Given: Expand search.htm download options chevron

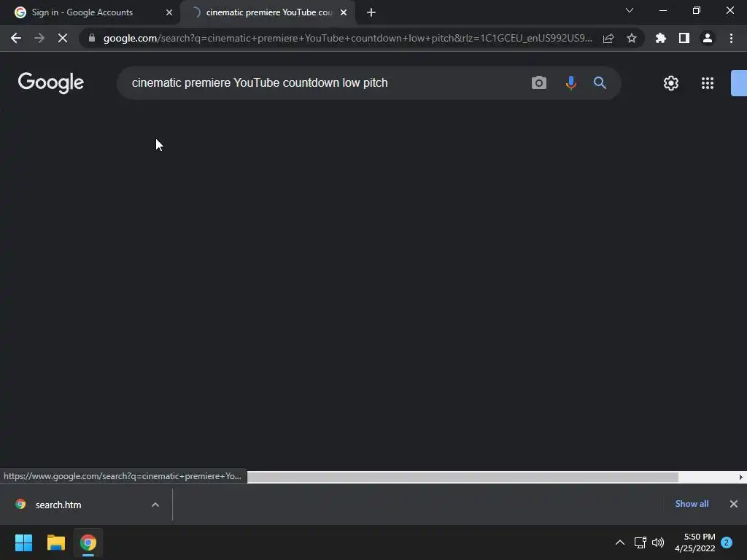Looking at the screenshot, I should pyautogui.click(x=155, y=505).
